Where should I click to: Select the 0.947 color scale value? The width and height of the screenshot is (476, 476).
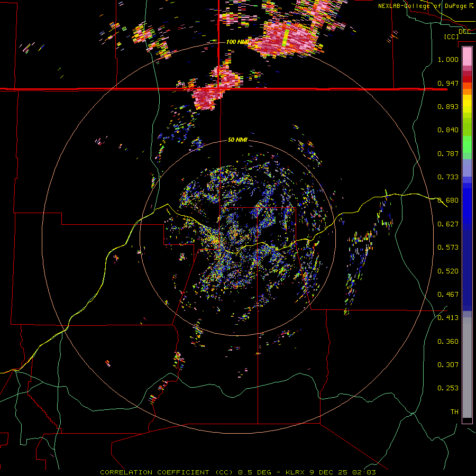448,83
